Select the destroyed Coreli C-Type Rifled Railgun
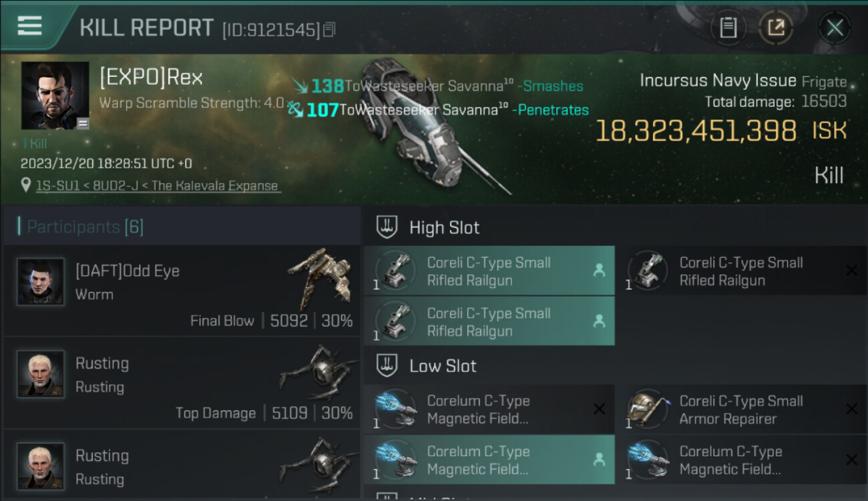The width and height of the screenshot is (868, 501). coord(742,271)
